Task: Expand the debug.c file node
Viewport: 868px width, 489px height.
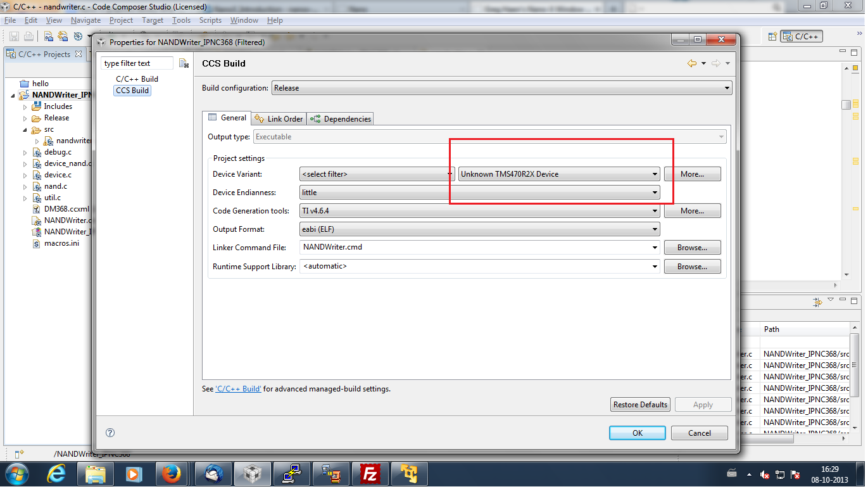Action: 25,152
